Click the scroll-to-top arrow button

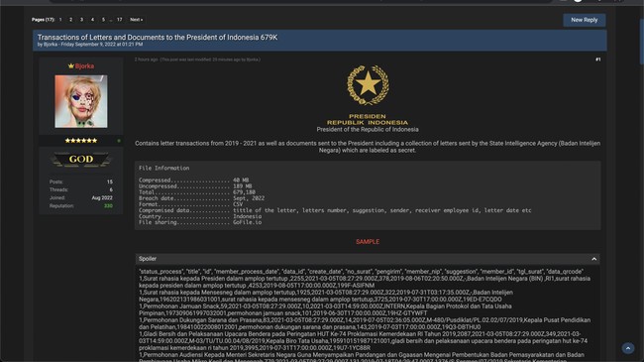(627, 348)
